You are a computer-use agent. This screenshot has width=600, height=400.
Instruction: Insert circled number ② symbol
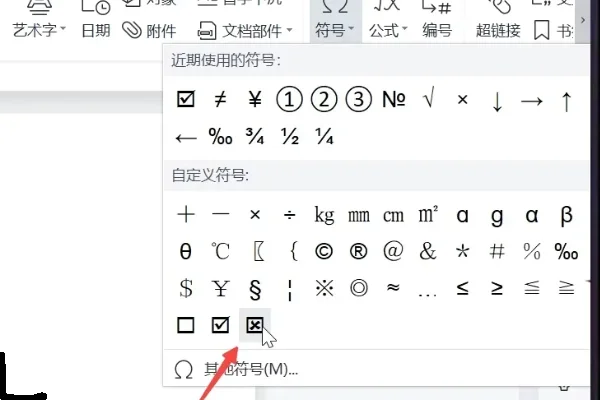click(324, 100)
